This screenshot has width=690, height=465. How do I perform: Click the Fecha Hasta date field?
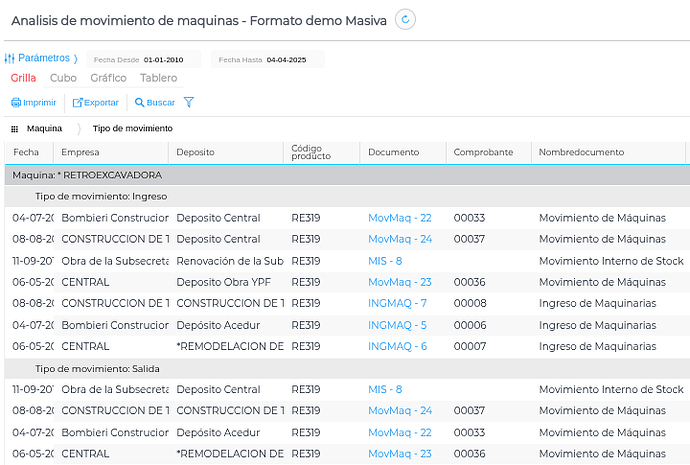[268, 59]
